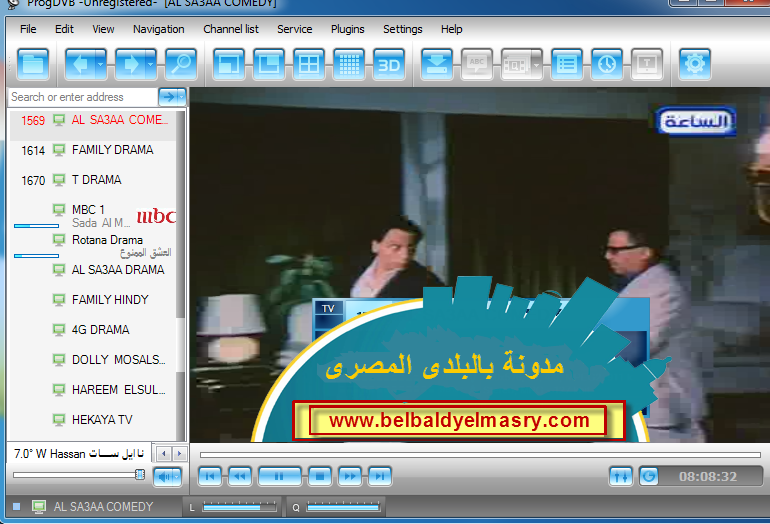
Task: Select the MBC 1 channel
Action: pos(93,216)
